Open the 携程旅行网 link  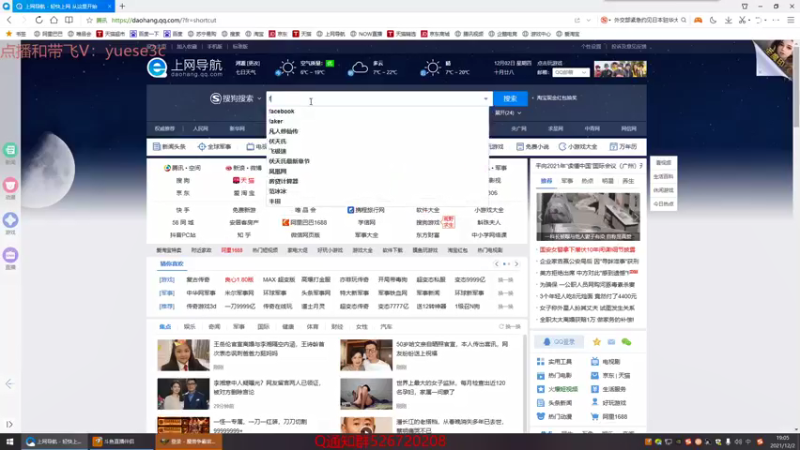tap(366, 210)
